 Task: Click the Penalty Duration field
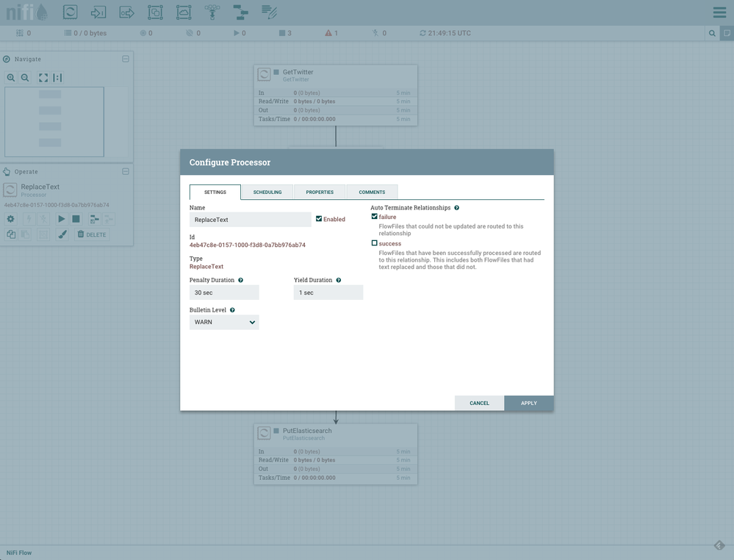[x=224, y=292]
